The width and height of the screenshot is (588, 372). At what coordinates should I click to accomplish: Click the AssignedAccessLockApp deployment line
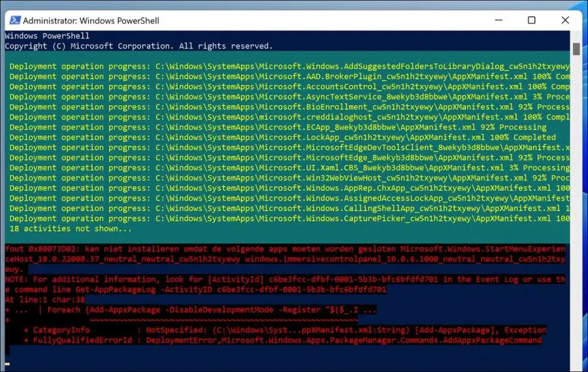289,198
